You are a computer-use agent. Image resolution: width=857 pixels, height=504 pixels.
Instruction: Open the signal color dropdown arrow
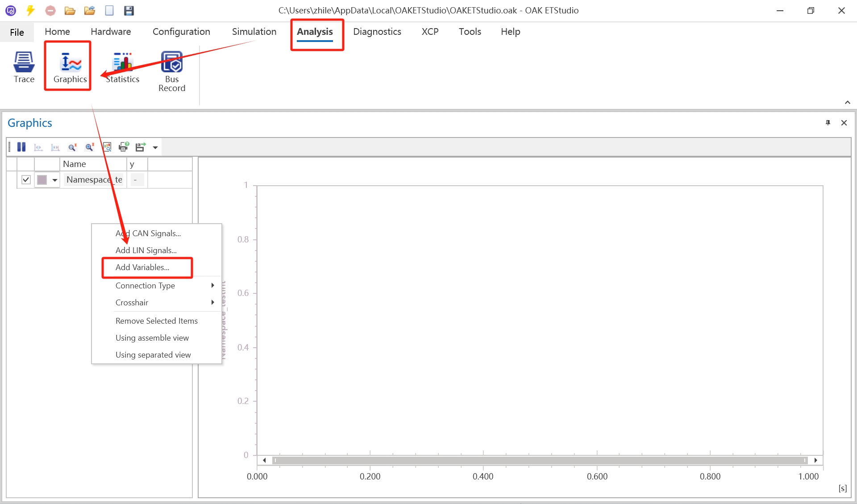(x=55, y=180)
